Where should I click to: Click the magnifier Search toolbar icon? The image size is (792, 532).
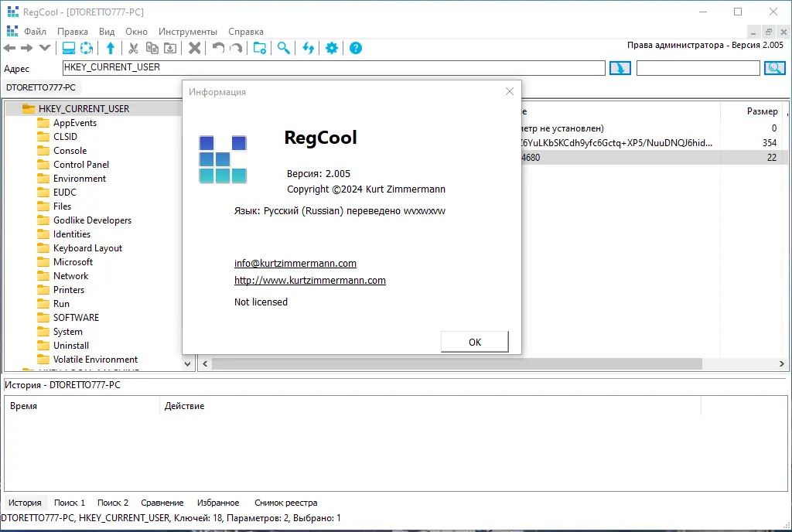pos(284,48)
